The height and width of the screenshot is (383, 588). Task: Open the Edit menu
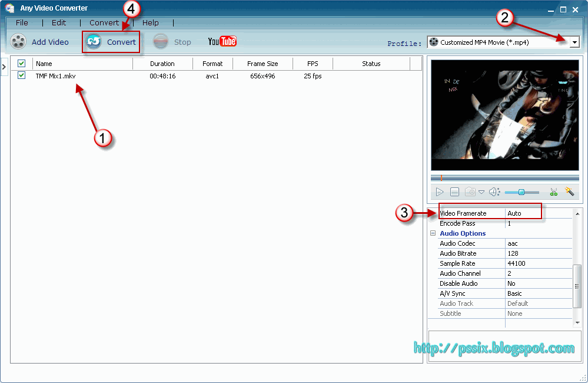pos(58,22)
